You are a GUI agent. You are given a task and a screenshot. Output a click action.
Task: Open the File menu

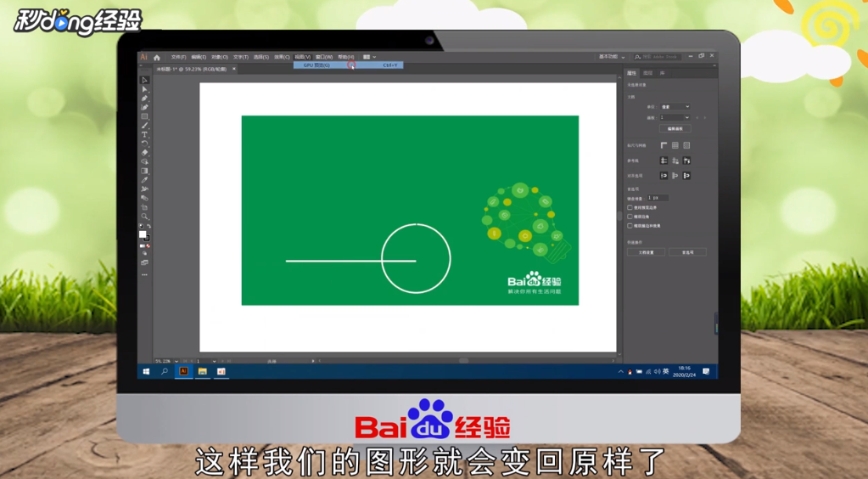coord(178,57)
